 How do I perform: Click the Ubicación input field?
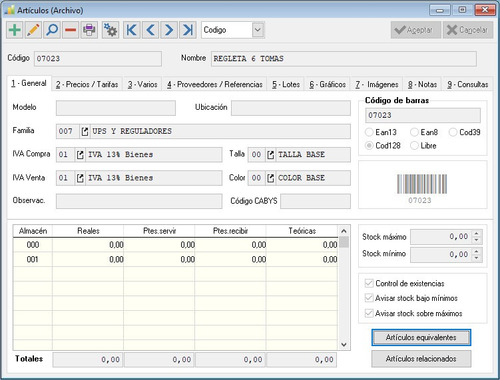(x=291, y=108)
